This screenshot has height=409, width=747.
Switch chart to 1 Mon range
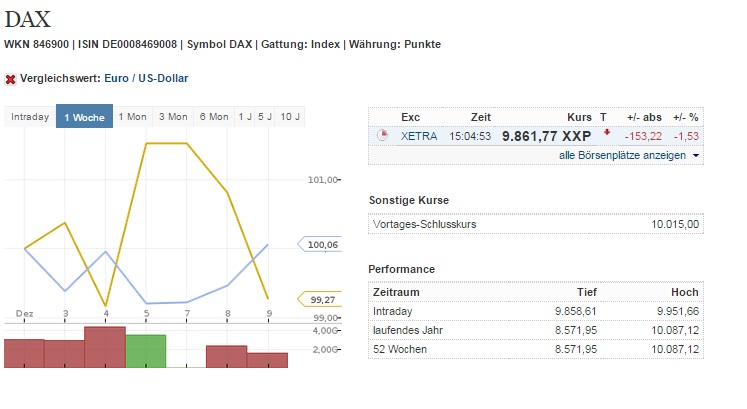[x=132, y=117]
